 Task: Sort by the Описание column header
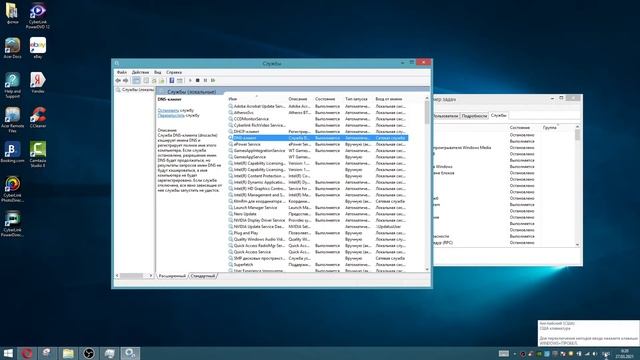point(298,99)
